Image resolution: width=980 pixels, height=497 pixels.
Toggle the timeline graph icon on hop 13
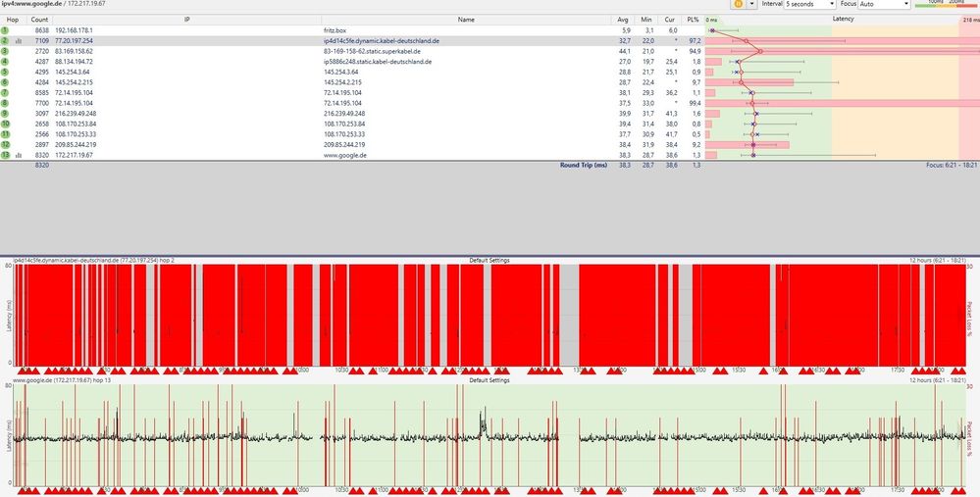pos(18,156)
